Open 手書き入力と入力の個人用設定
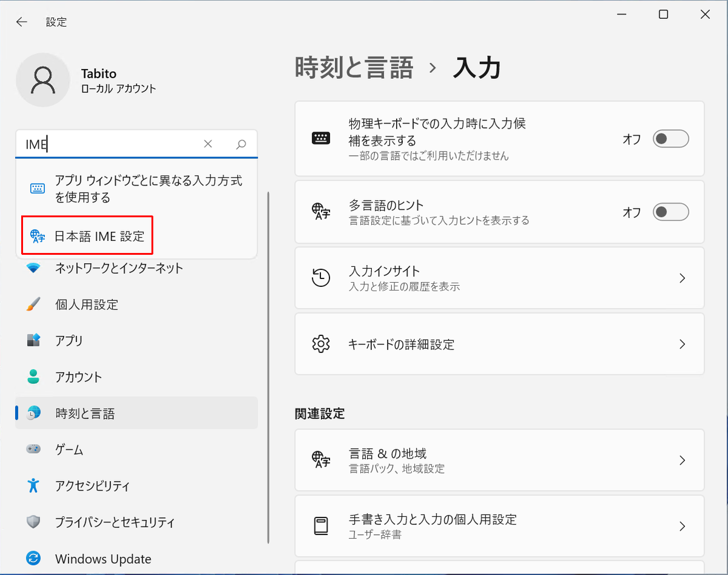The height and width of the screenshot is (575, 728). pos(681,526)
